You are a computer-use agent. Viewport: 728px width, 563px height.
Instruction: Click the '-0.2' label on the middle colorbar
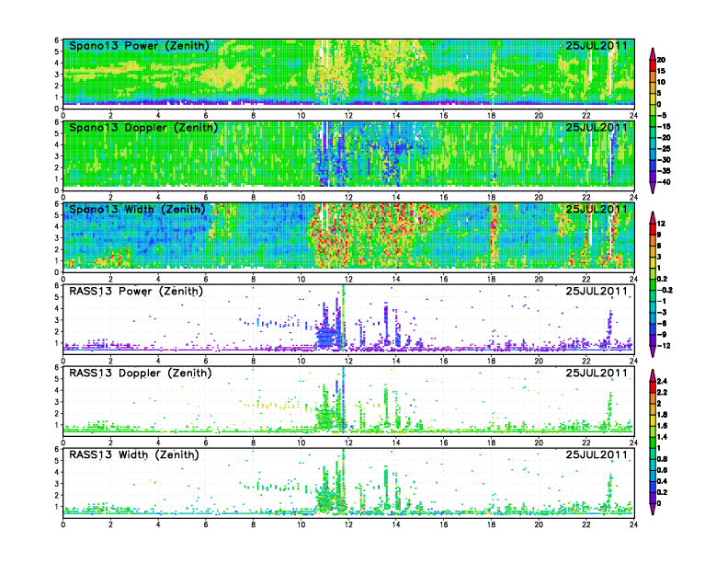pos(665,290)
